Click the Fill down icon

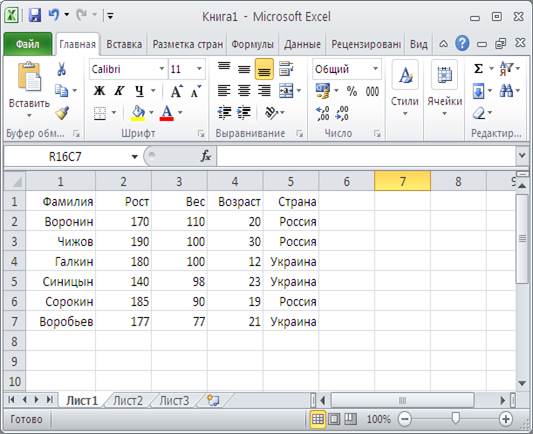coord(478,91)
